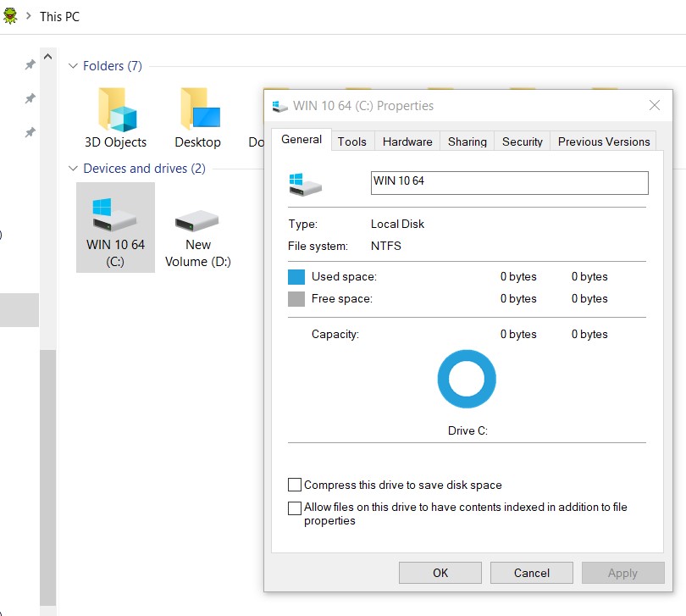Click the 'Capacity:' label

pos(335,335)
